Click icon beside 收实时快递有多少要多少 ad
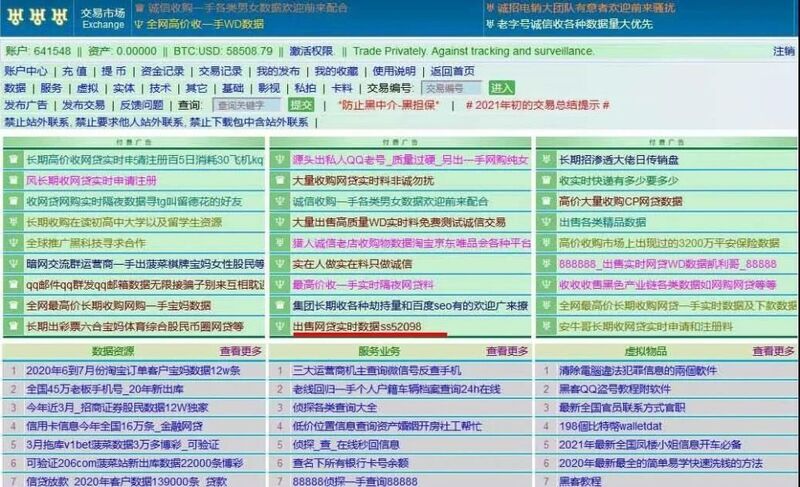The image size is (800, 487). tap(546, 181)
